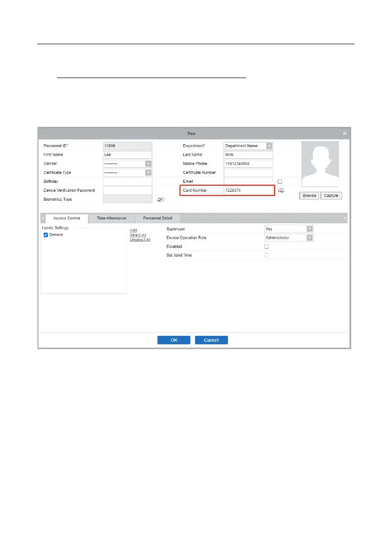Click the Device Operation Role label
392x557 pixels.
coord(187,238)
